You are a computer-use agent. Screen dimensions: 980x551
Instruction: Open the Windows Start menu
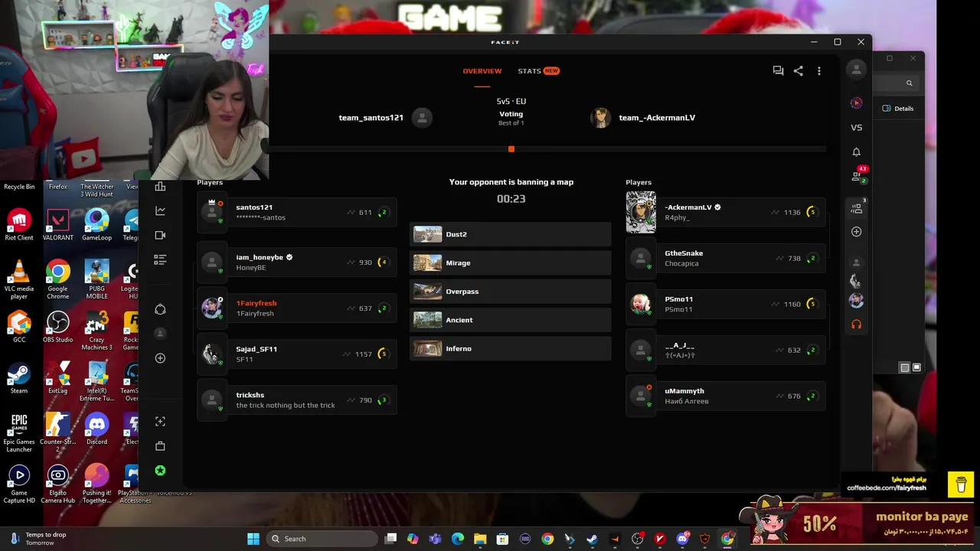[253, 539]
